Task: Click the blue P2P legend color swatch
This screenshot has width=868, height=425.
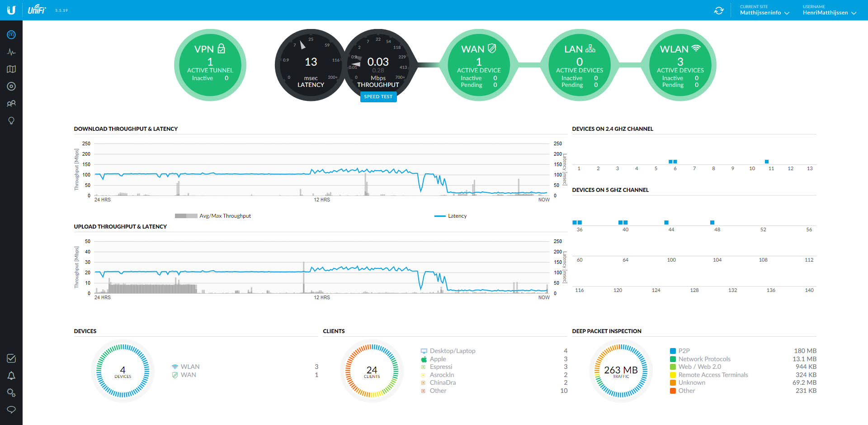Action: (673, 351)
